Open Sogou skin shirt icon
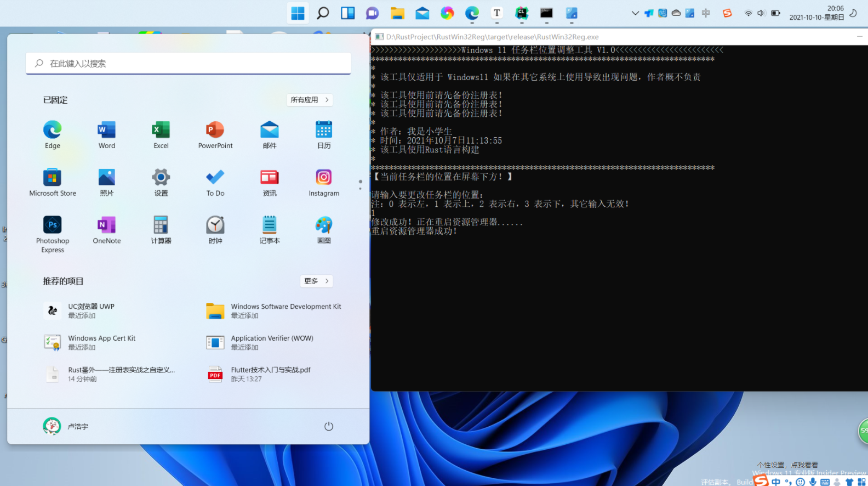Screen dimensions: 868x486 click(x=849, y=482)
